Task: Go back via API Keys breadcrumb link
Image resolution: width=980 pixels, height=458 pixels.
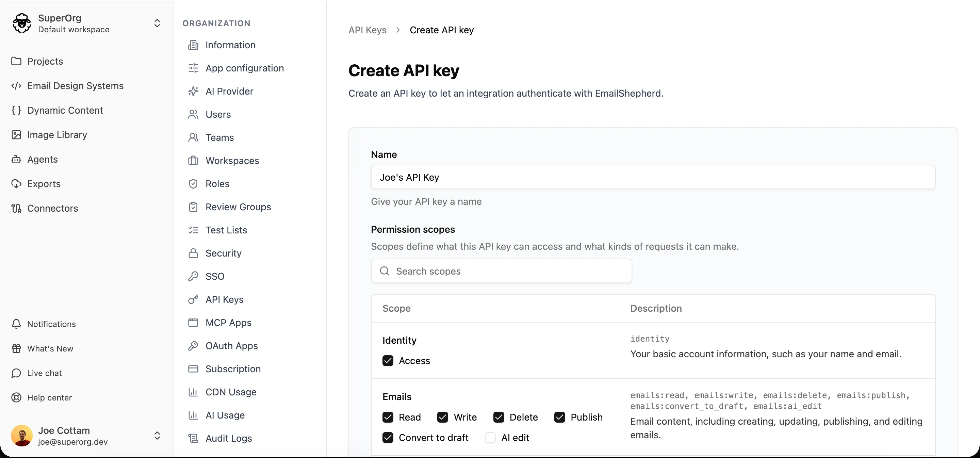Action: [367, 30]
